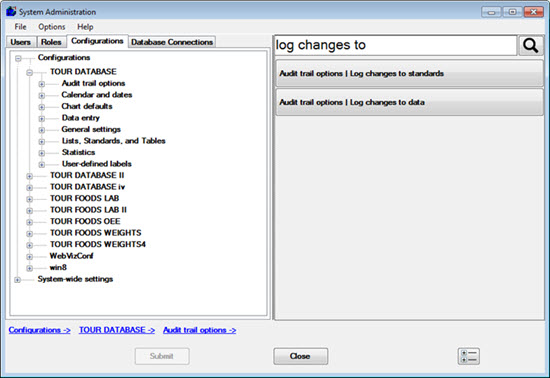Expand the User-defined labels node
Viewport: 550px width, 378px height.
pos(41,164)
